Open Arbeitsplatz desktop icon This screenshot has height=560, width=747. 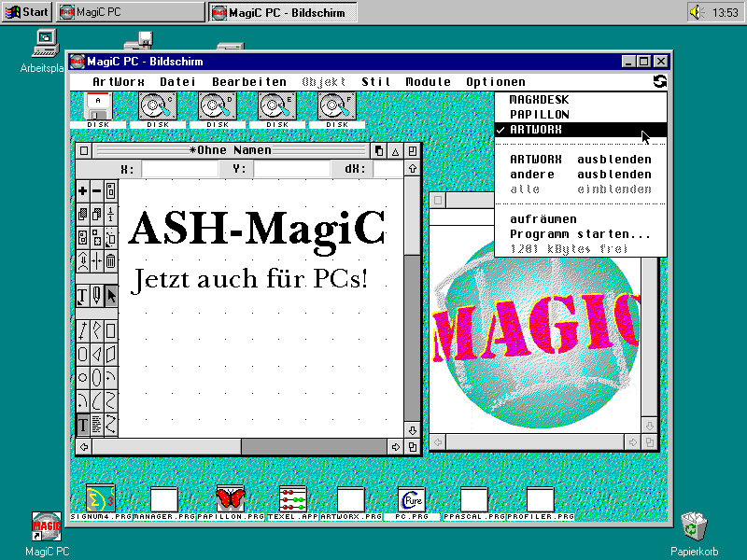pyautogui.click(x=44, y=51)
